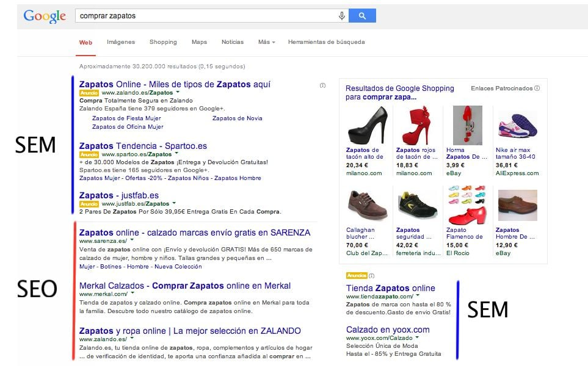The width and height of the screenshot is (588, 379).
Task: Open Spartoo sitelink Ofertas -20%
Action: tap(143, 178)
